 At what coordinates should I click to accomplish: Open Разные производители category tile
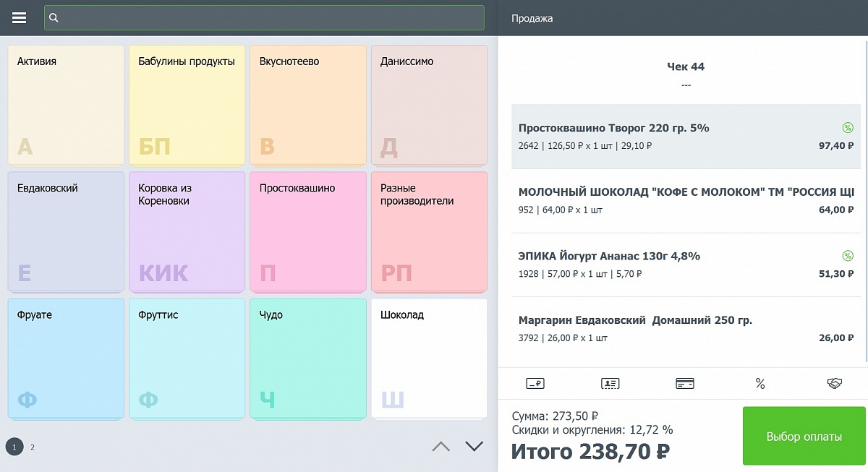(x=429, y=232)
